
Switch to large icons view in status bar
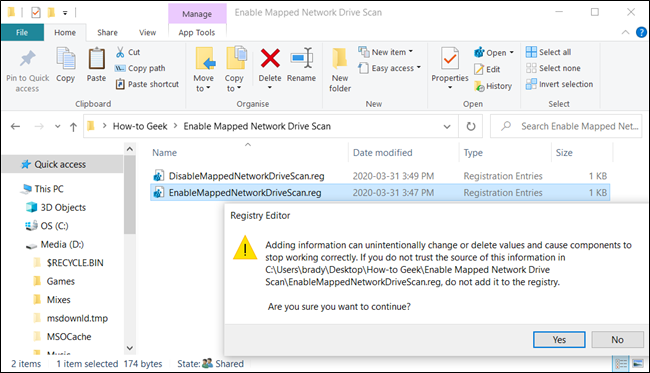[x=638, y=363]
